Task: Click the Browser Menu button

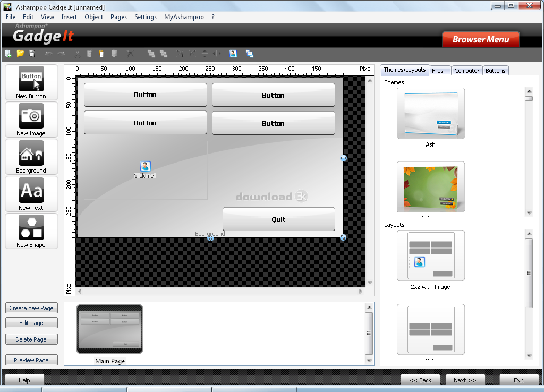Action: pos(481,39)
